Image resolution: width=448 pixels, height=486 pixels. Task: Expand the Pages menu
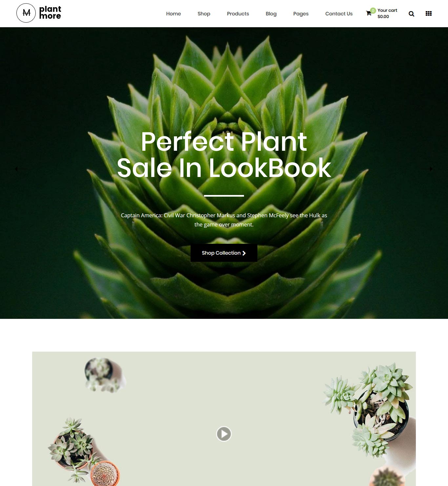point(301,14)
